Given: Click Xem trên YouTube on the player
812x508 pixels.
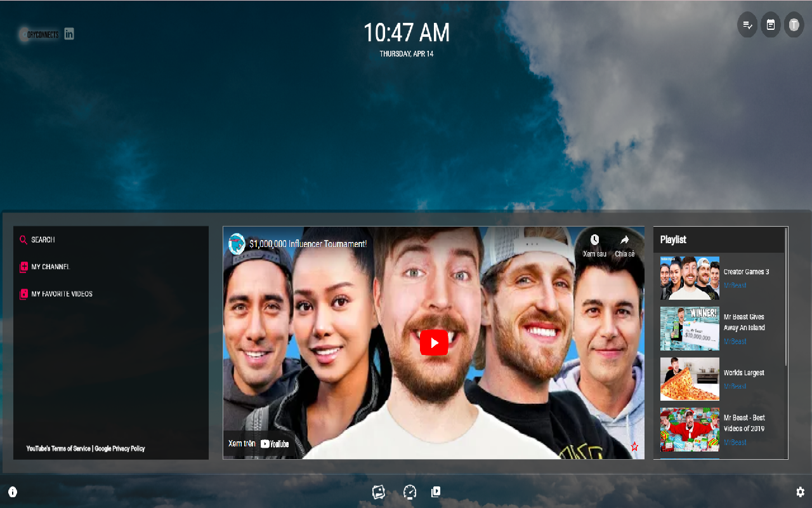Looking at the screenshot, I should [259, 443].
